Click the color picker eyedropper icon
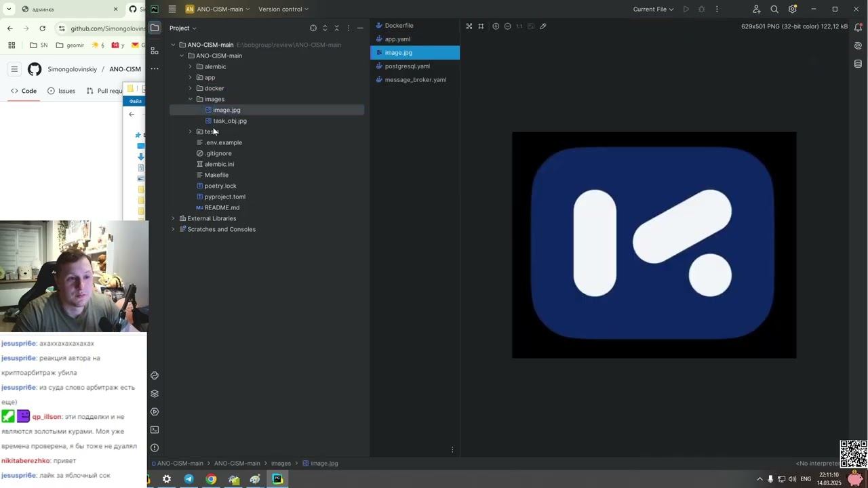This screenshot has height=488, width=868. 543,26
